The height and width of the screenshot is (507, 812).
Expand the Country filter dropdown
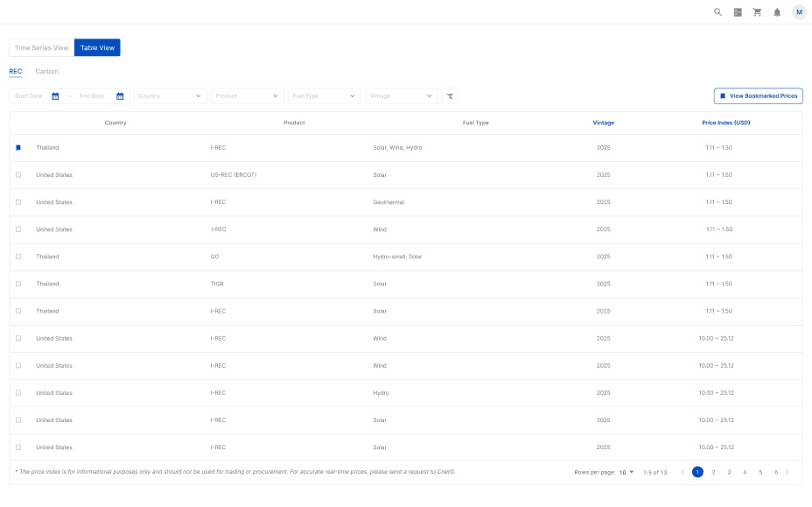pos(171,96)
